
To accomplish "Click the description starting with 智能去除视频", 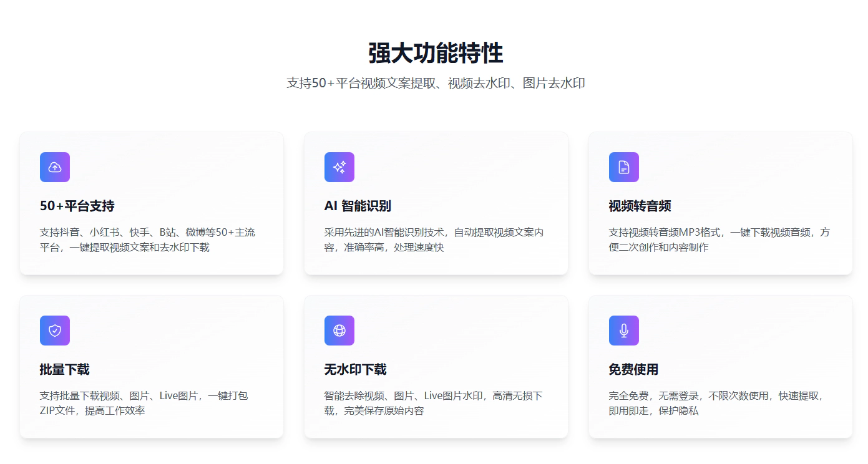I will point(433,404).
